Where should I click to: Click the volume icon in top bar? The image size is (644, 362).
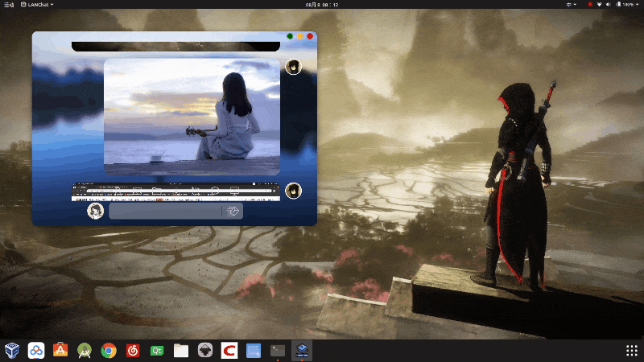point(609,5)
